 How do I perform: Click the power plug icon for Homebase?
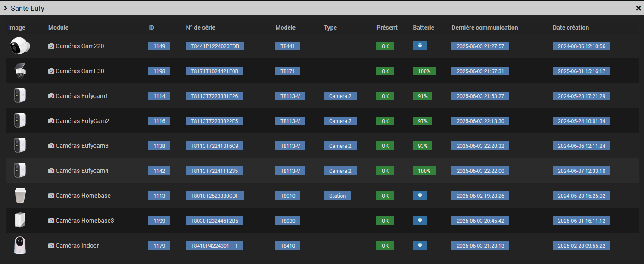pyautogui.click(x=420, y=196)
